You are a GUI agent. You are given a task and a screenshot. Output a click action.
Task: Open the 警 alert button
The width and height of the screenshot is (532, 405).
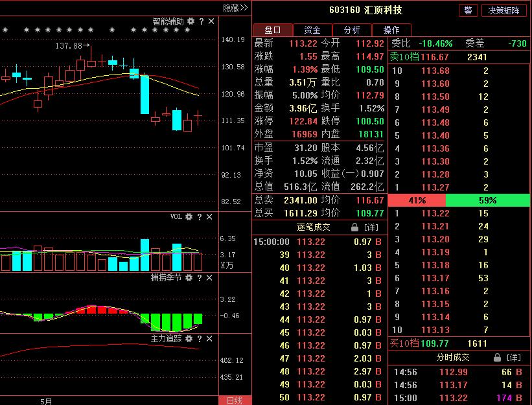pos(468,10)
